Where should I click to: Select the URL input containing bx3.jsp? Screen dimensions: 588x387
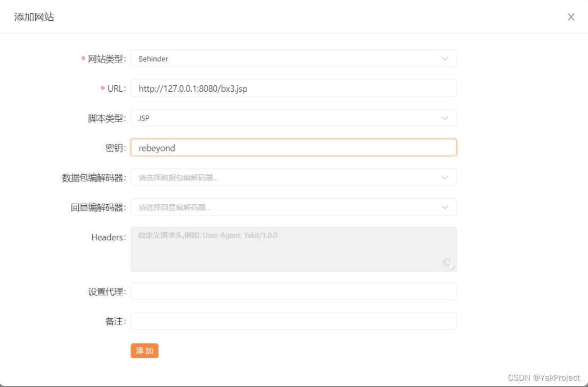pyautogui.click(x=293, y=88)
